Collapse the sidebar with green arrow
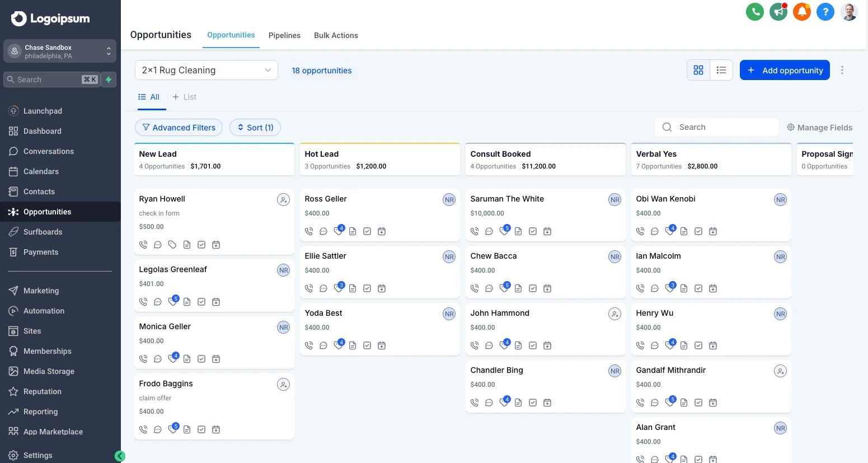868x463 pixels. coord(120,456)
